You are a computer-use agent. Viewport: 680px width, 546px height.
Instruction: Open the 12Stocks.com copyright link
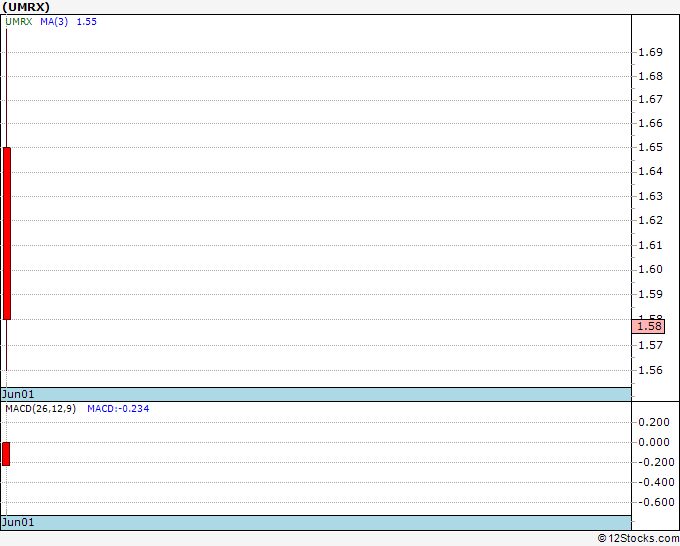coord(638,538)
